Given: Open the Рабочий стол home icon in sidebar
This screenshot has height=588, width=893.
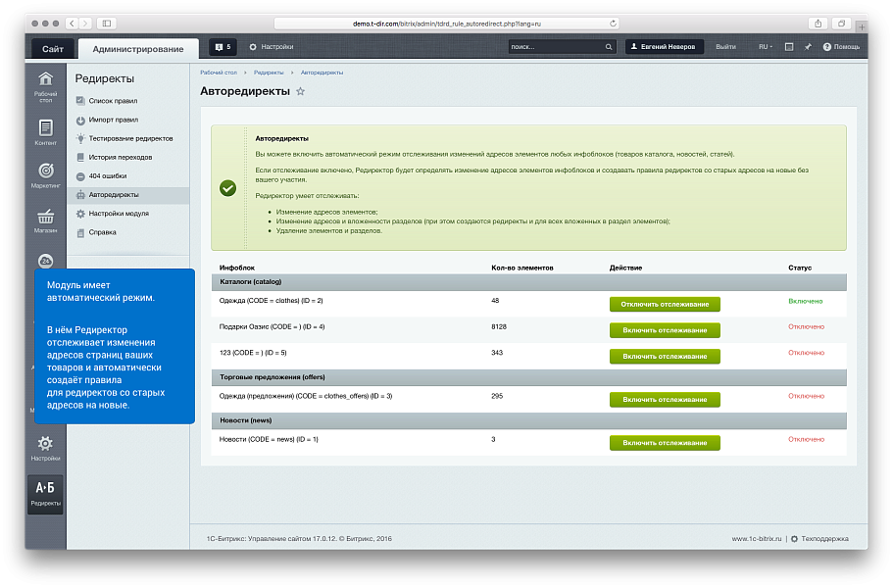Looking at the screenshot, I should click(45, 81).
